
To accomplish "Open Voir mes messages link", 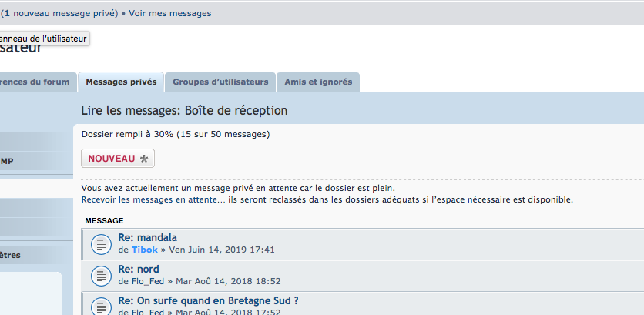I will point(170,13).
